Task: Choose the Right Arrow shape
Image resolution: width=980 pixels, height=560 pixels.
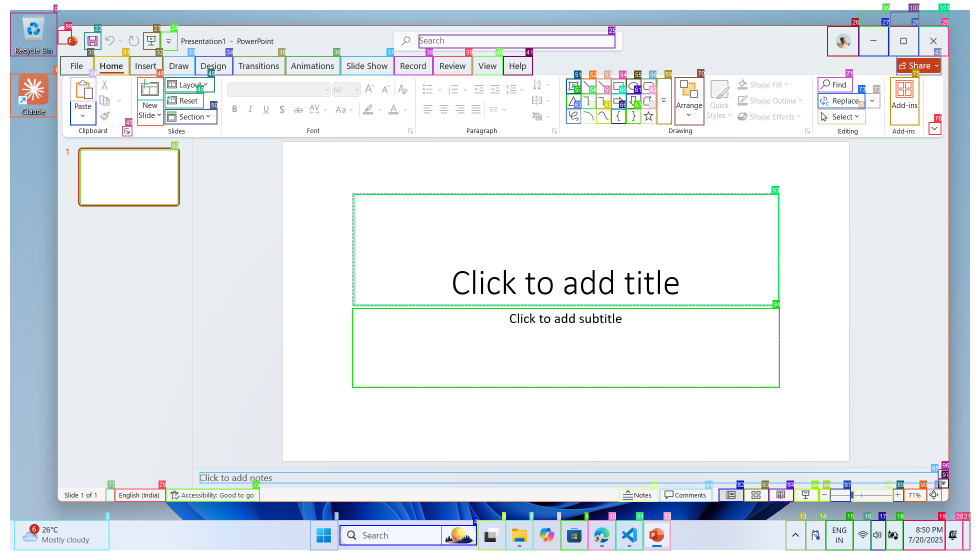Action: (x=618, y=101)
